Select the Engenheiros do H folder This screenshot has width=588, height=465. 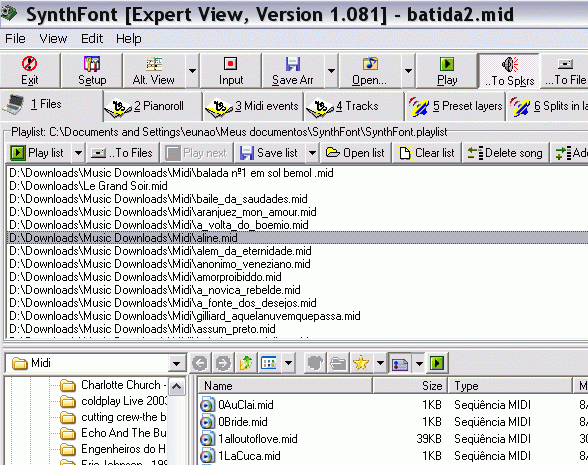click(x=112, y=449)
